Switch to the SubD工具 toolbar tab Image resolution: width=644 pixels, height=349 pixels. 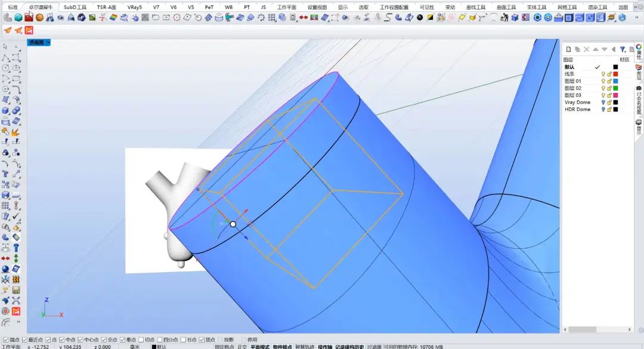click(x=75, y=7)
